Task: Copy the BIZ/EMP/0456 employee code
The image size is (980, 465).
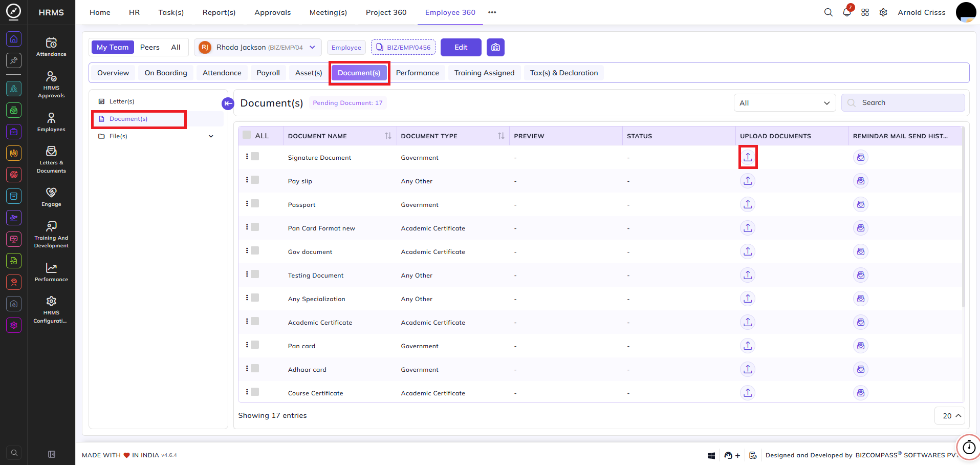Action: pos(403,47)
